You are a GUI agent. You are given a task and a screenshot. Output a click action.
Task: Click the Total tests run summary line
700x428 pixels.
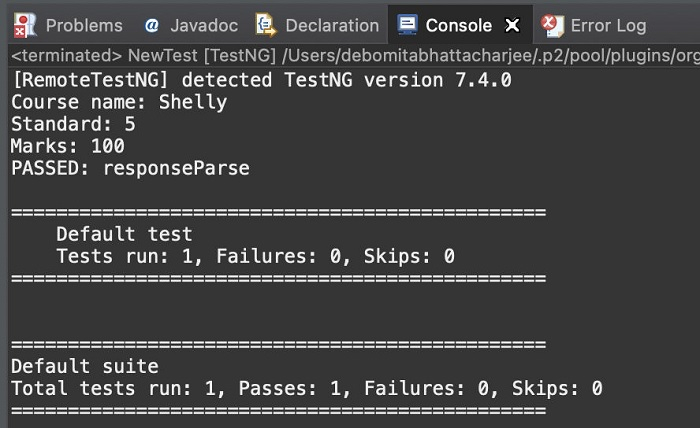[x=306, y=388]
